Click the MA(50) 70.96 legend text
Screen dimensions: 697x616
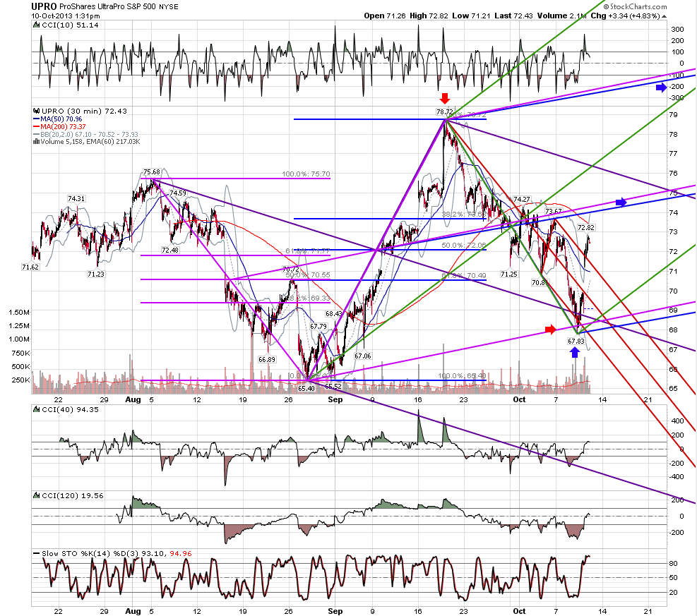pyautogui.click(x=61, y=119)
